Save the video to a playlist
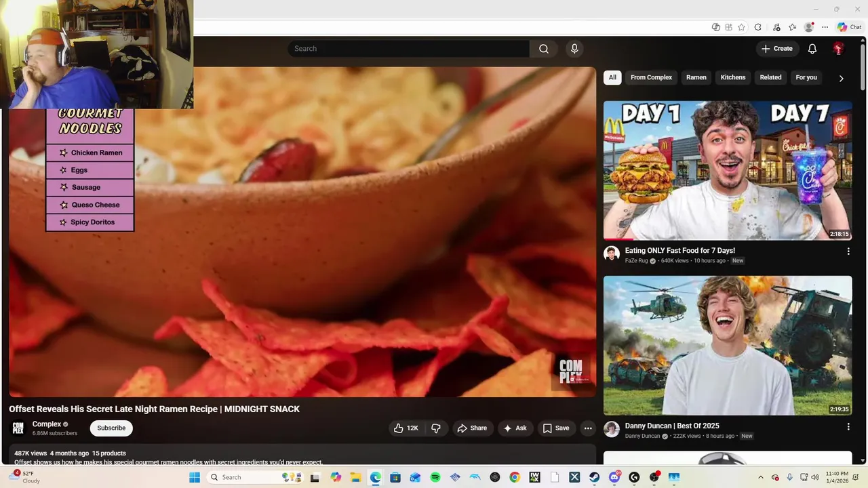The width and height of the screenshot is (868, 488). tap(556, 428)
